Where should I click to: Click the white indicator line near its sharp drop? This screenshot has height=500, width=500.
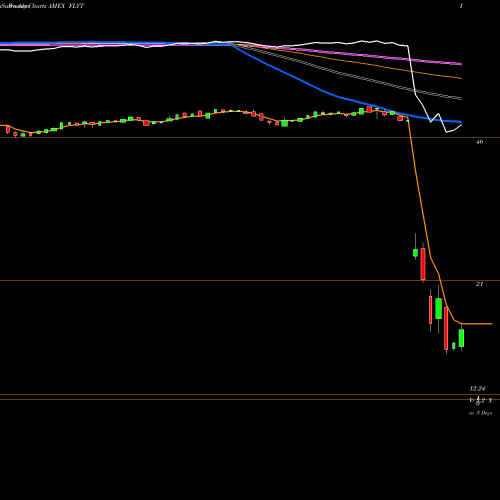pos(412,72)
